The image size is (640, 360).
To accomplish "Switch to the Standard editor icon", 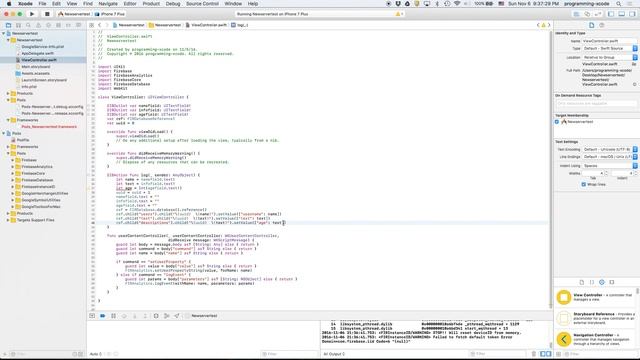I will click(576, 14).
